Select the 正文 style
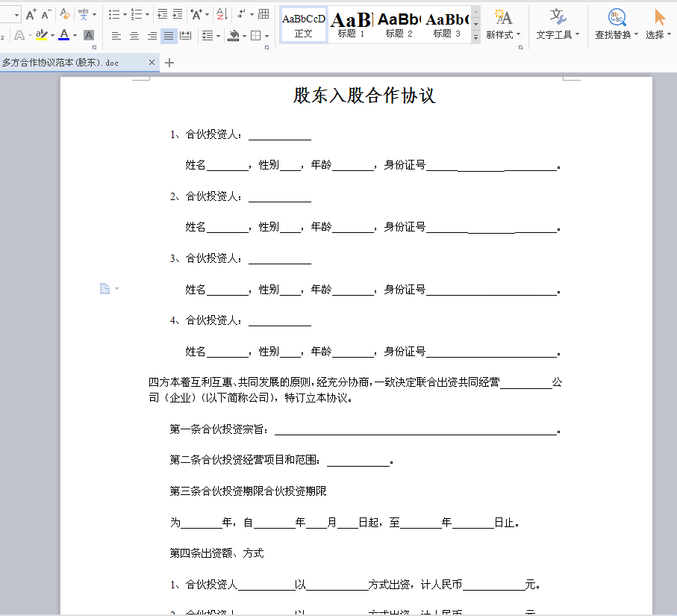677x616 pixels. 304,25
